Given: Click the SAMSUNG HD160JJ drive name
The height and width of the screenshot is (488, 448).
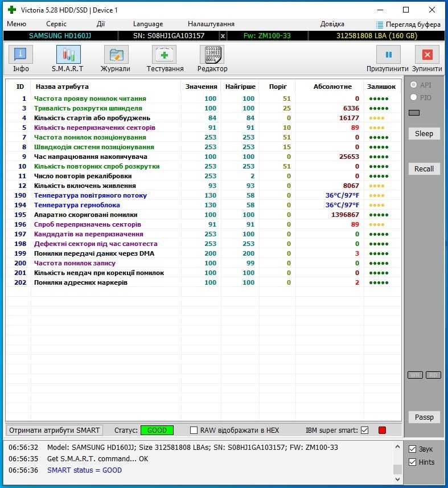Looking at the screenshot, I should pos(60,36).
